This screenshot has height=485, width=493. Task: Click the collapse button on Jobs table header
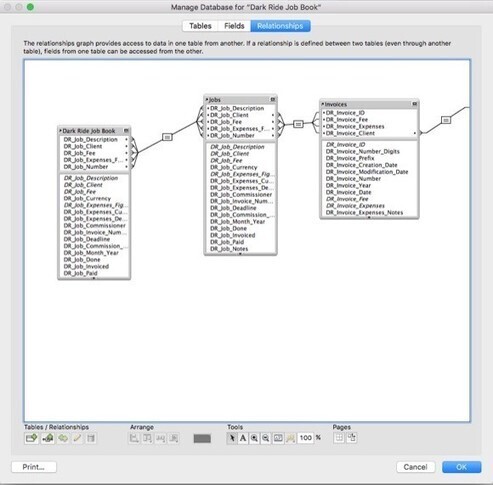pyautogui.click(x=273, y=99)
